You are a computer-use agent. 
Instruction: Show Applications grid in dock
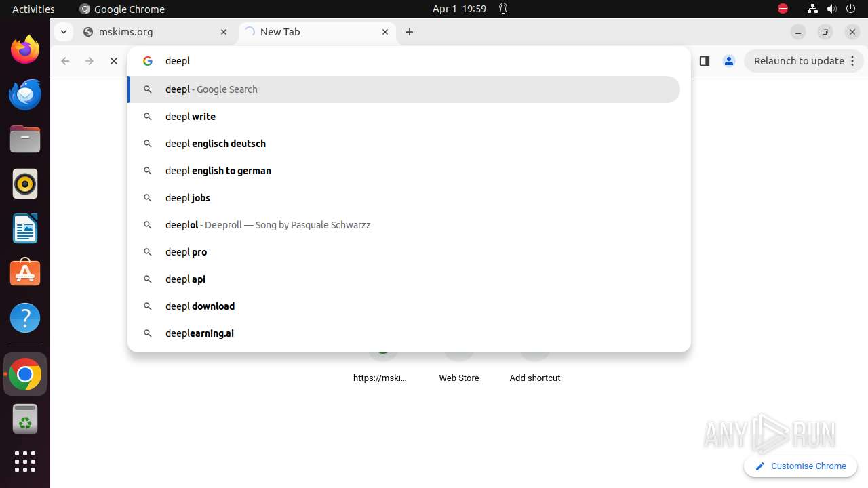(25, 462)
